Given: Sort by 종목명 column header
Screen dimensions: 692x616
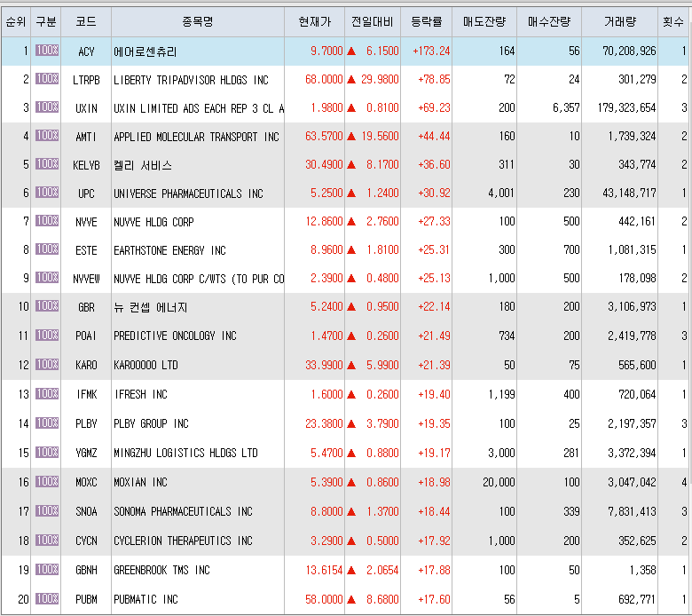Looking at the screenshot, I should (x=198, y=21).
